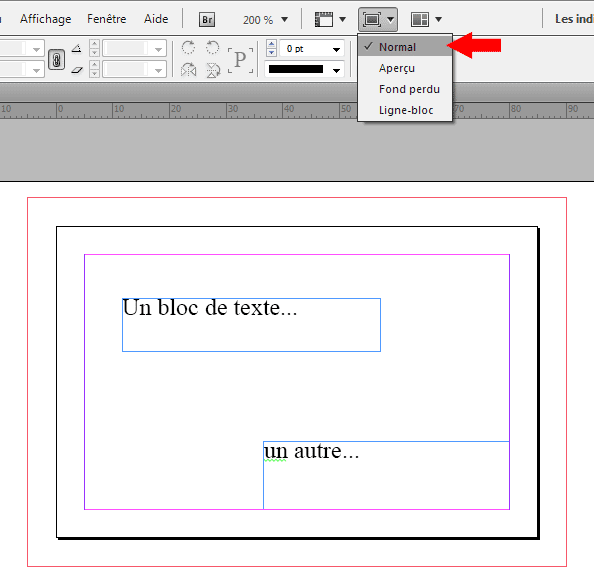Open the shear angle dropdown
The width and height of the screenshot is (594, 579).
coord(159,70)
